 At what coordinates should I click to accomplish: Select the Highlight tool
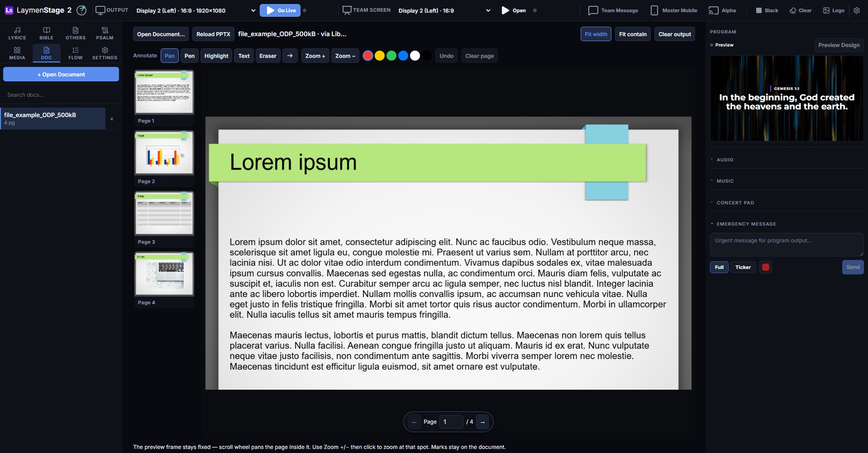click(216, 56)
